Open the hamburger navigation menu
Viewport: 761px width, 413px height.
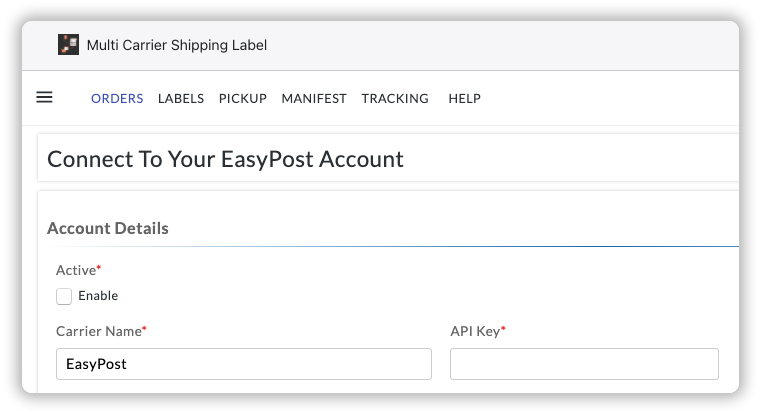[44, 97]
